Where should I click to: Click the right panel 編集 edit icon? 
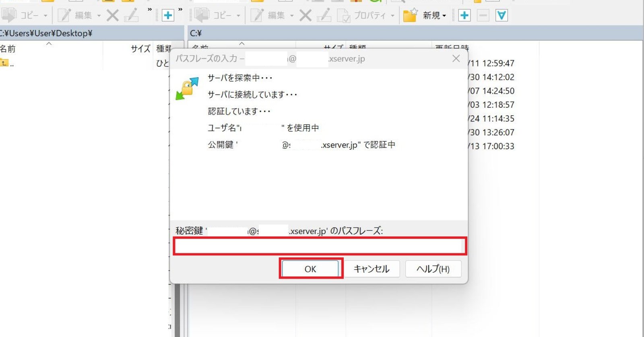pos(258,15)
